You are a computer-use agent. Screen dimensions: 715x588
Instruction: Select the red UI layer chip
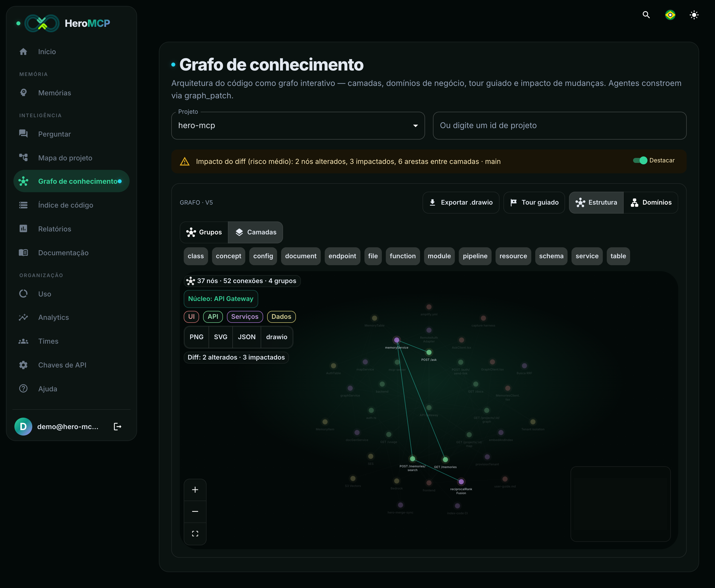(191, 317)
